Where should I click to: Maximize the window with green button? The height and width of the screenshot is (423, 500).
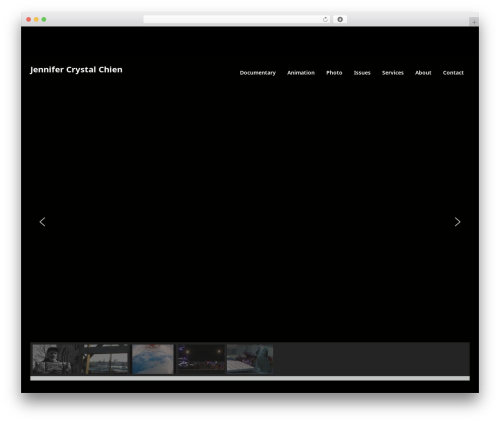[44, 20]
